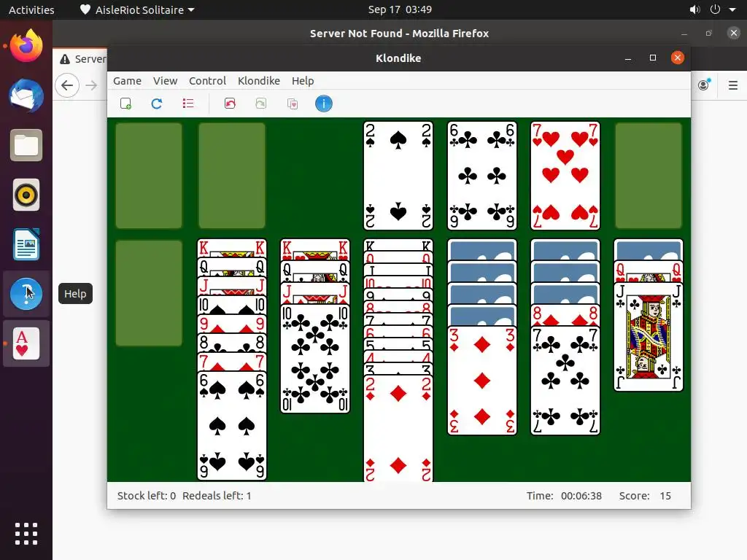
Task: Select the 2 of spades foundation card
Action: click(x=398, y=176)
